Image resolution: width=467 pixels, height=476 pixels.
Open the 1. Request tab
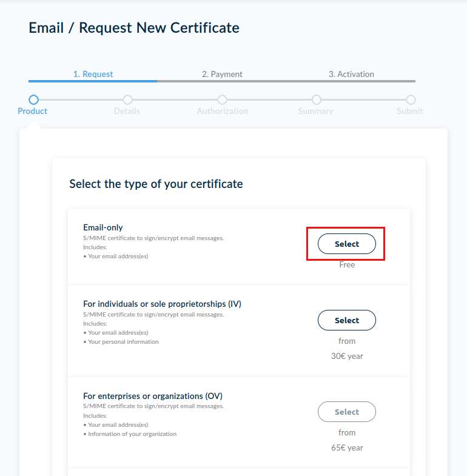pos(93,74)
